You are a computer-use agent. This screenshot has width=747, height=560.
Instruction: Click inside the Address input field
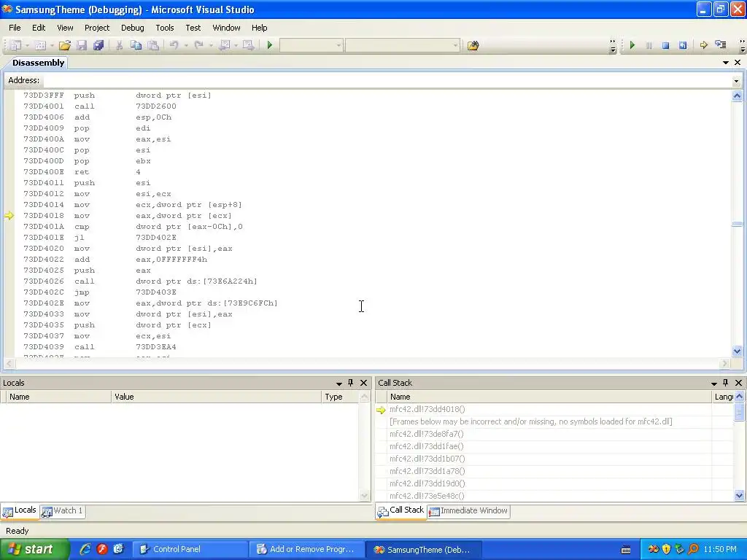tap(387, 80)
